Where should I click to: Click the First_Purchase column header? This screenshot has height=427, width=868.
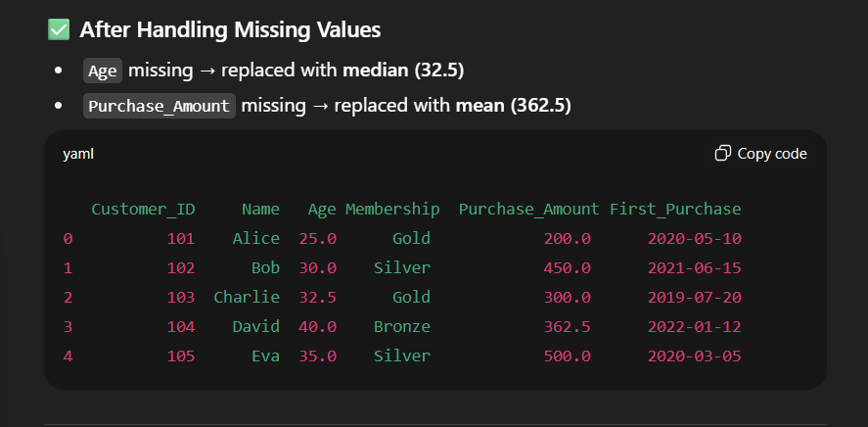pos(675,209)
